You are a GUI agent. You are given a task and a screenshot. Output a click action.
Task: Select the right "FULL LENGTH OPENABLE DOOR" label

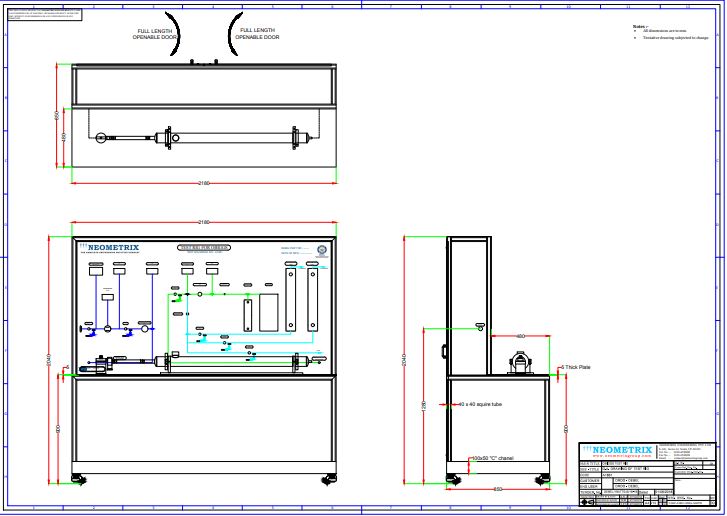257,34
